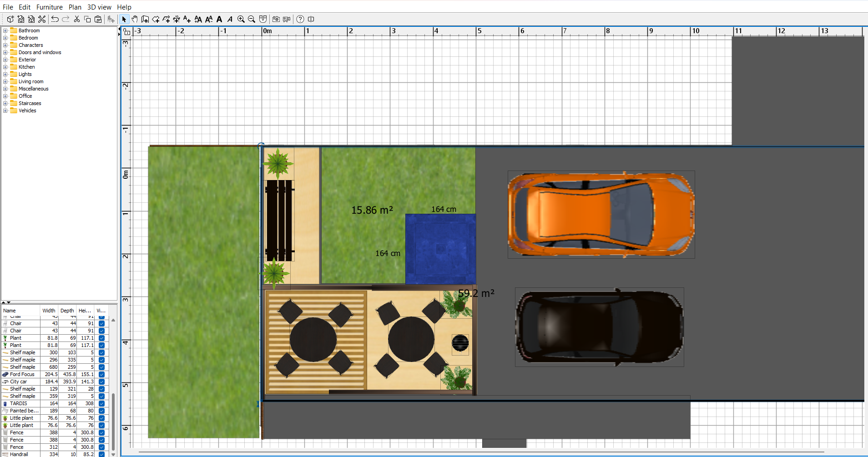The height and width of the screenshot is (457, 868).
Task: Select the Create walls tool
Action: pyautogui.click(x=145, y=19)
